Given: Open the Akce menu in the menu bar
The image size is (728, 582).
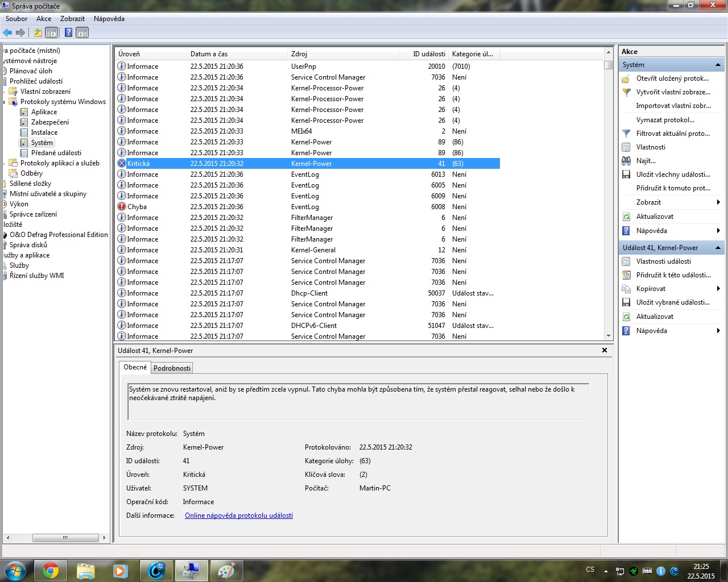Looking at the screenshot, I should [x=44, y=19].
